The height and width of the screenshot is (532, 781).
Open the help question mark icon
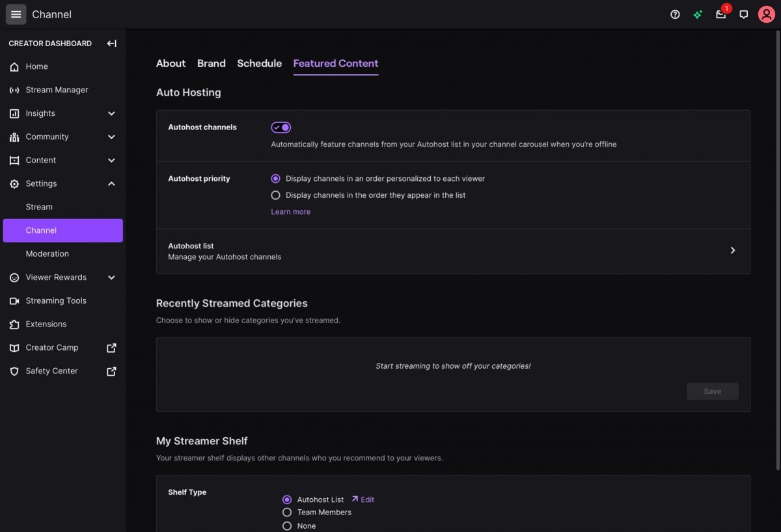point(675,14)
